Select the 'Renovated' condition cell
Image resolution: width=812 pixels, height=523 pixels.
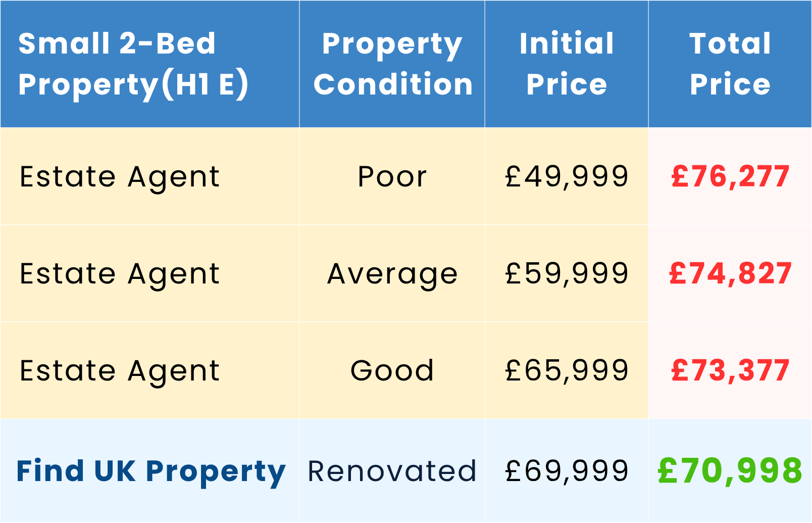tap(392, 471)
